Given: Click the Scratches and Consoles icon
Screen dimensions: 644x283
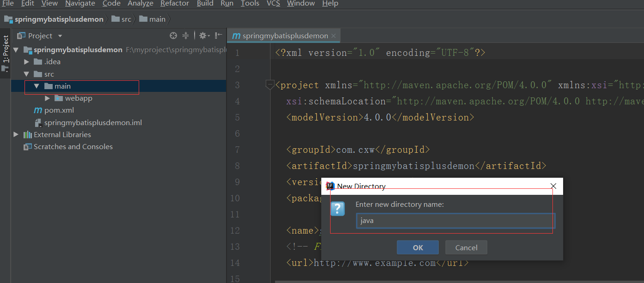Looking at the screenshot, I should coord(28,147).
